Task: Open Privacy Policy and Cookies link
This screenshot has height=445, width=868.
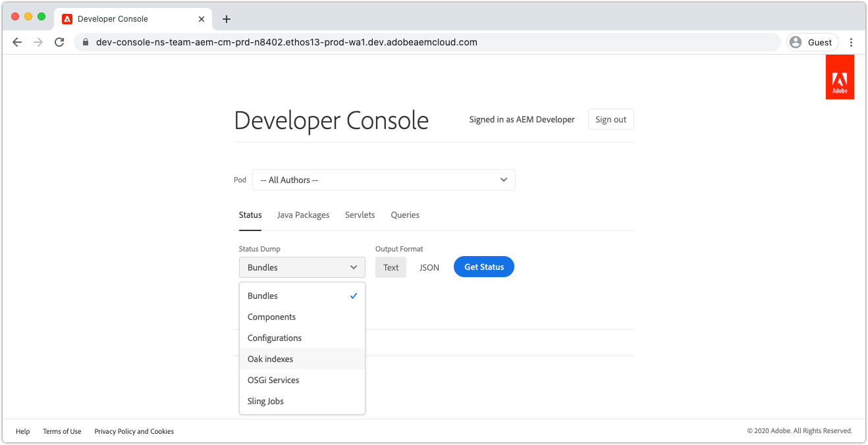Action: click(134, 432)
